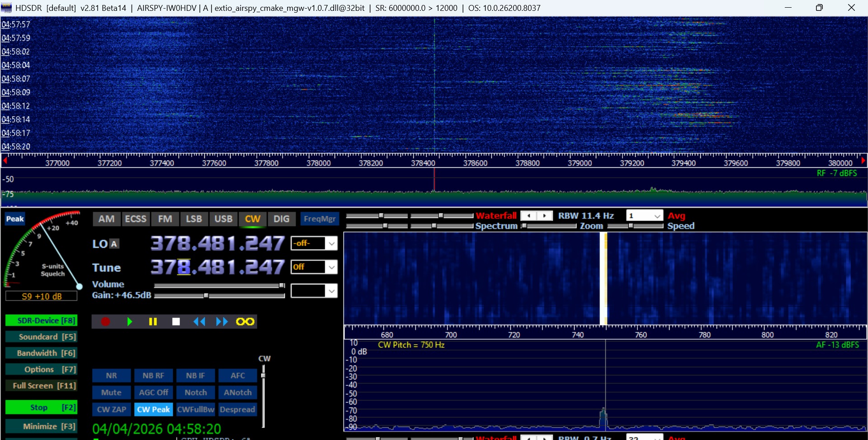Open Bandwidth [F6] settings
This screenshot has width=868, height=440.
tap(41, 353)
